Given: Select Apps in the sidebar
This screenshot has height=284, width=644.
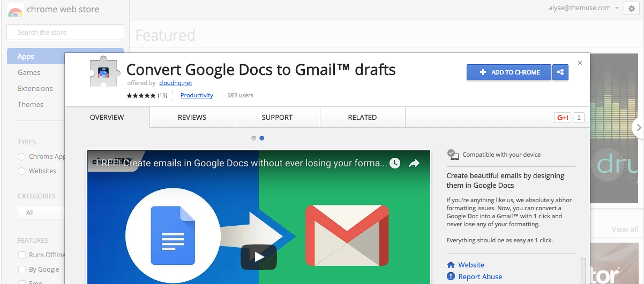Looking at the screenshot, I should tap(36, 56).
